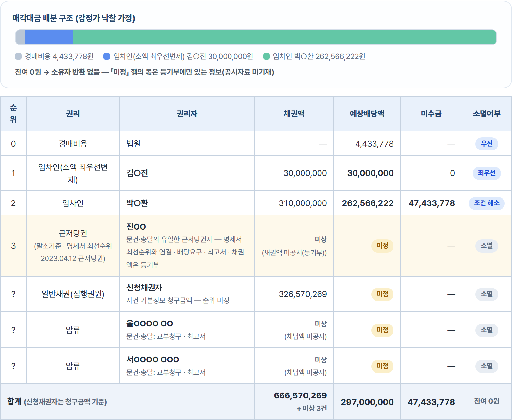Select the 울○○○○ ○○ creditor name

tap(150, 324)
